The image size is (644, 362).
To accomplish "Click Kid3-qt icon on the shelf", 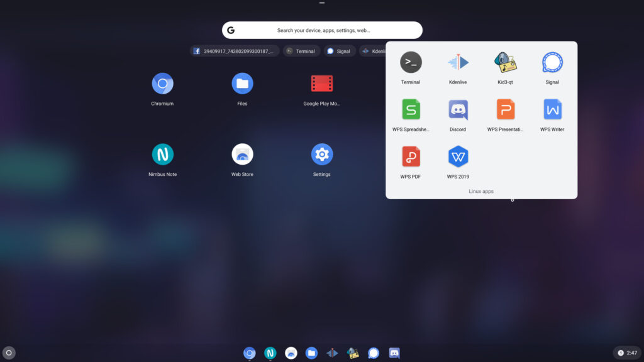I will [353, 353].
